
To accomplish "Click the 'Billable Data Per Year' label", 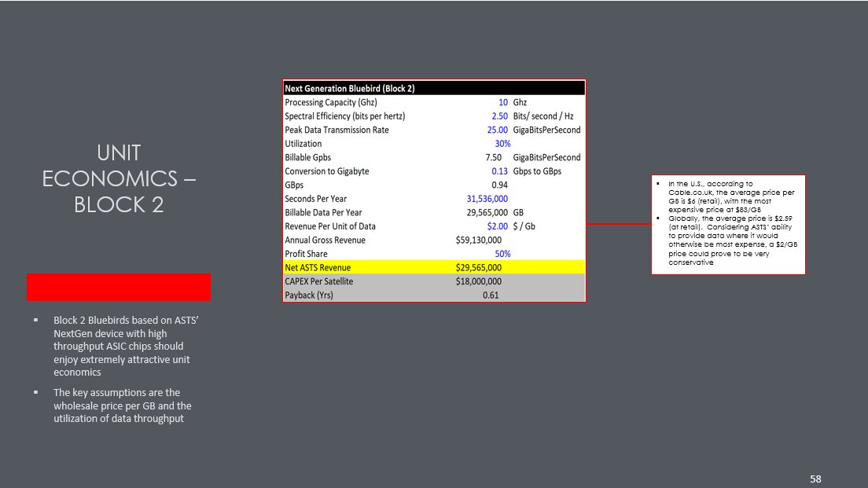I will (x=323, y=212).
